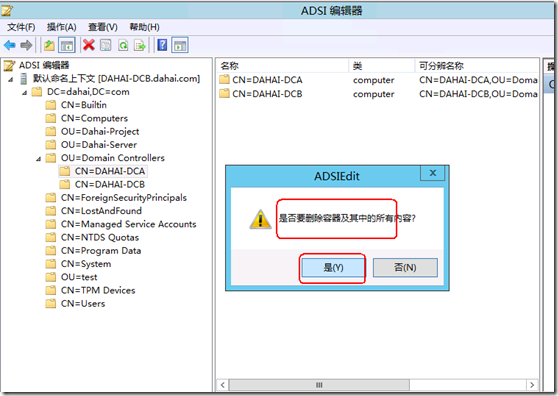558x396 pixels.
Task: Select CN=DAHAI-DCB in the tree
Action: [110, 184]
